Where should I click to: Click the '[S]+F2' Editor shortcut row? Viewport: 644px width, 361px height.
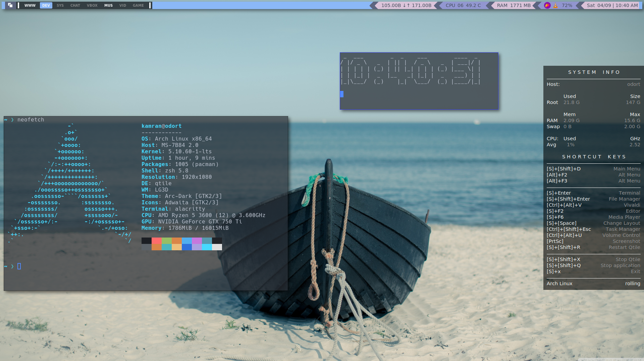tap(593, 211)
